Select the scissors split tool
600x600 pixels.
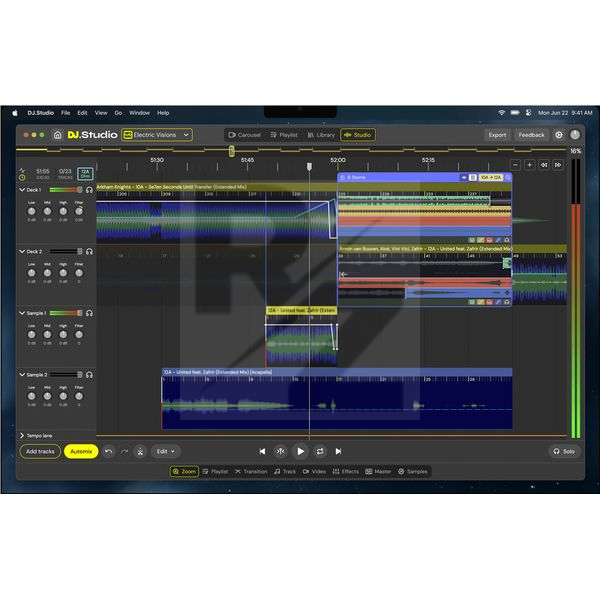[x=140, y=452]
